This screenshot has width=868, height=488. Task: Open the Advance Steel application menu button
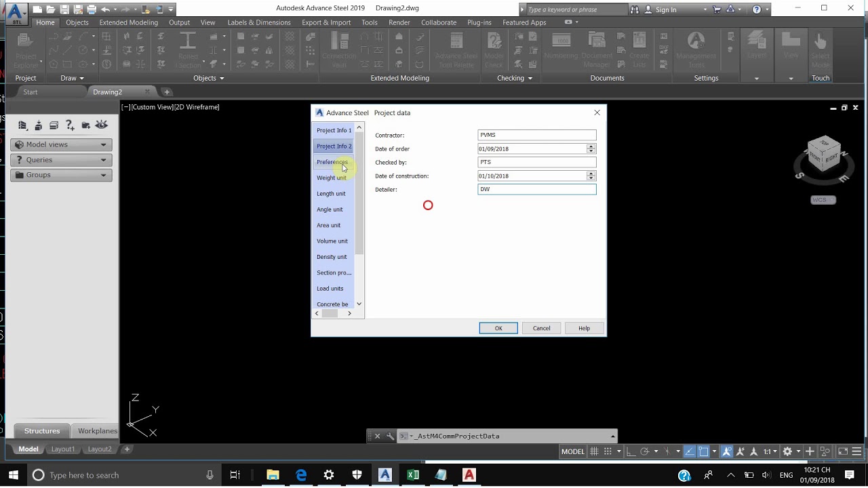pyautogui.click(x=16, y=13)
